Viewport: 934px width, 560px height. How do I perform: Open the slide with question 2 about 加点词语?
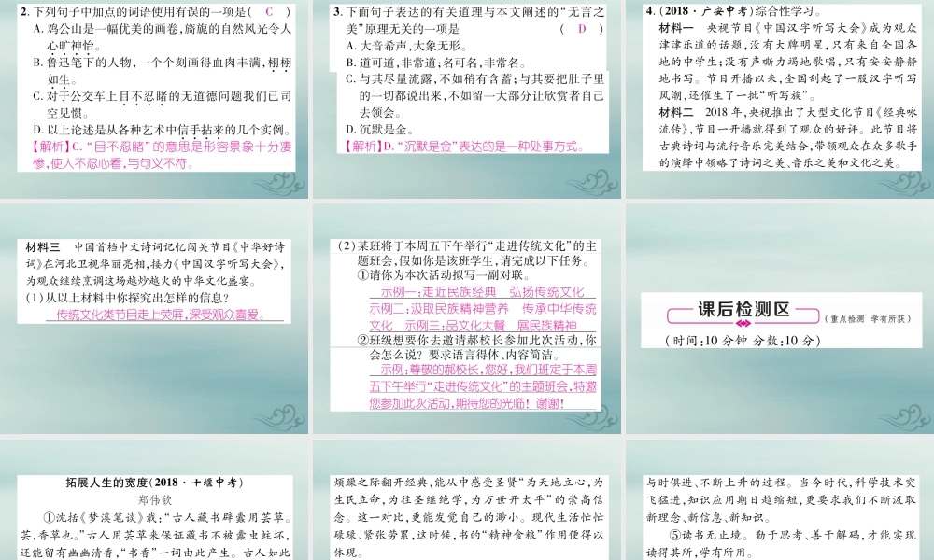154,99
